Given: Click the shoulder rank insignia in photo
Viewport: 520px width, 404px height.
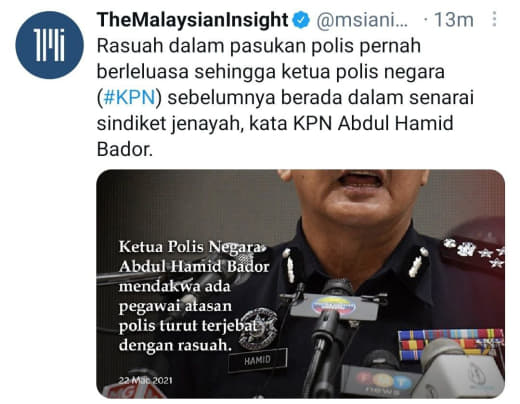Looking at the screenshot, I should (x=473, y=252).
